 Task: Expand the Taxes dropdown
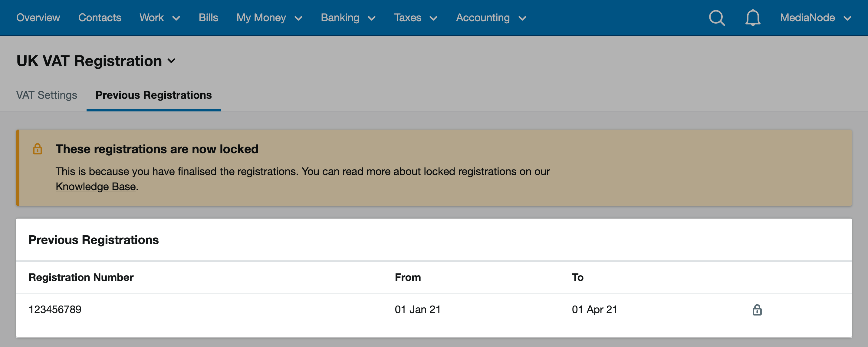416,18
